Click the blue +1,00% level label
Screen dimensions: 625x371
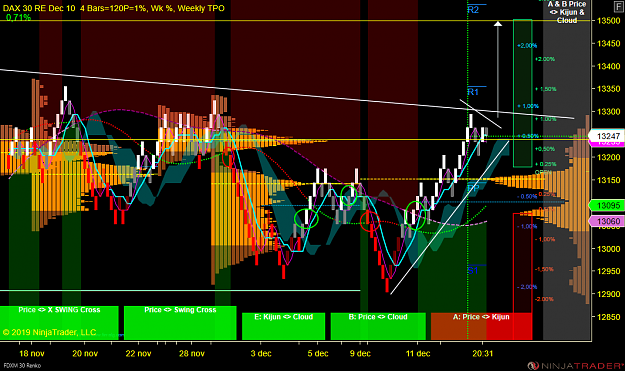528,106
